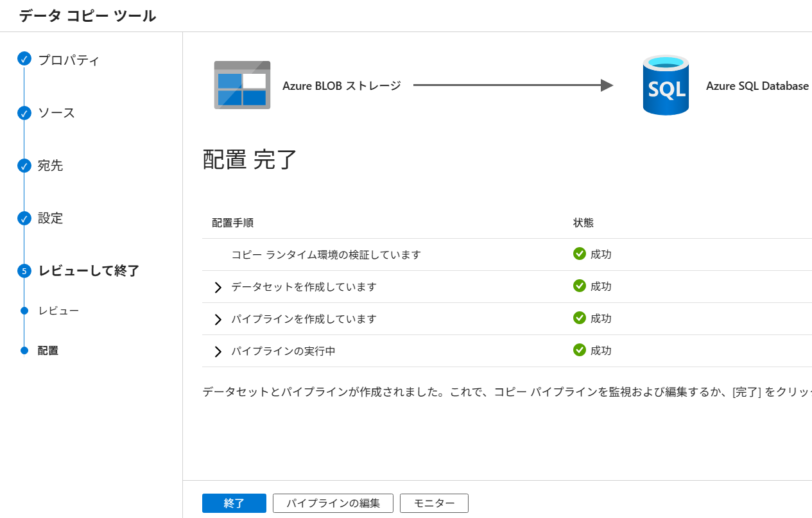Click the データセットを作成しています row text
The width and height of the screenshot is (812, 518).
click(x=304, y=287)
